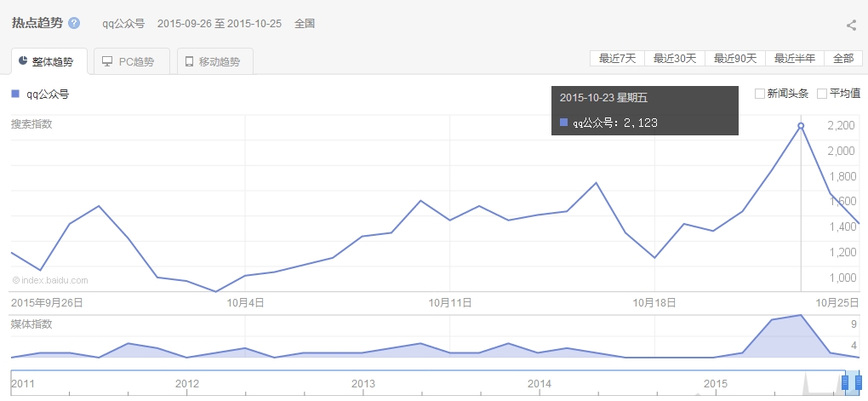This screenshot has width=868, height=401.
Task: Select 最近半年 range
Action: pyautogui.click(x=795, y=58)
